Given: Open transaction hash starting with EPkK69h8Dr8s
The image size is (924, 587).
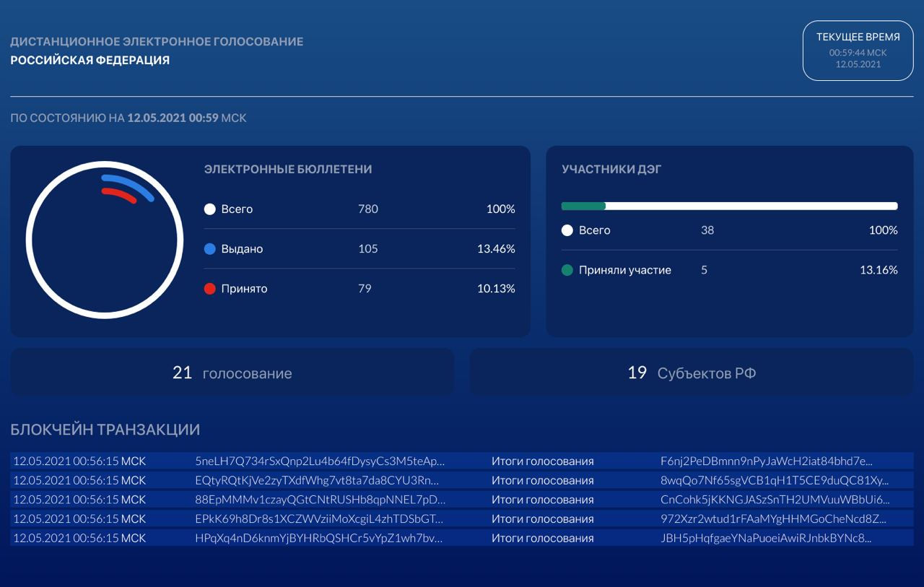Looking at the screenshot, I should (x=318, y=518).
